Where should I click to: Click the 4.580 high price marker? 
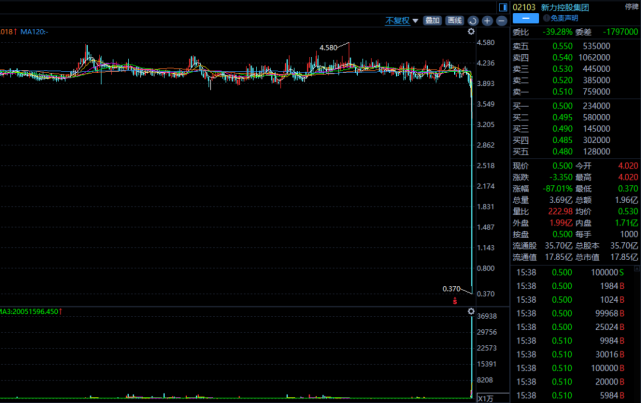tap(328, 48)
